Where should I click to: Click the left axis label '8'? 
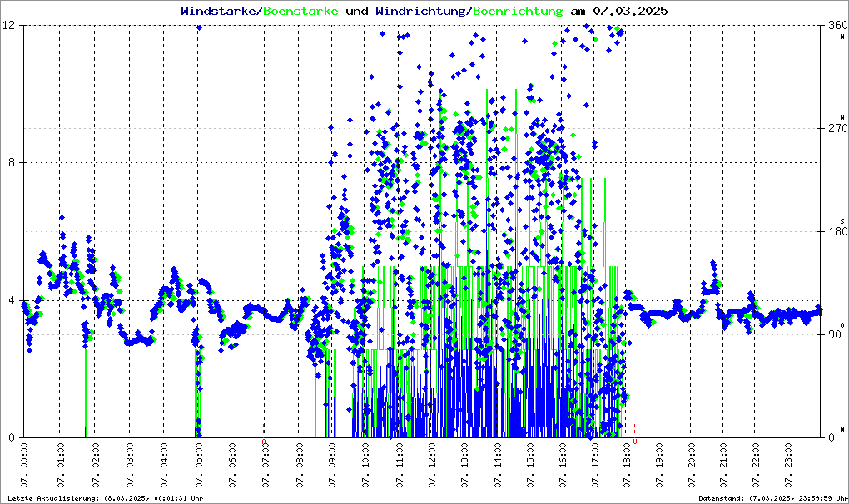(12, 163)
